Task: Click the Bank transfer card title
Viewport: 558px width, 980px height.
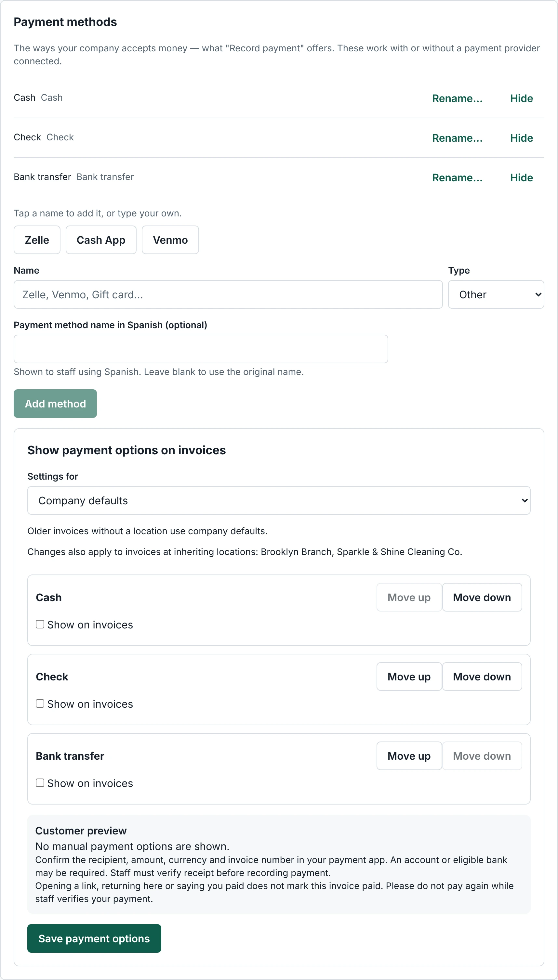Action: [70, 756]
